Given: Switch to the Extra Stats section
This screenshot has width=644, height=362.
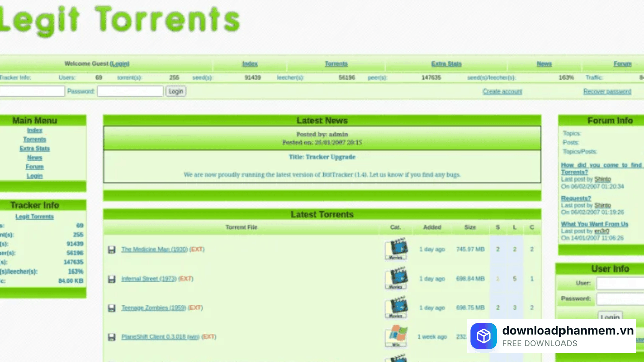Looking at the screenshot, I should point(446,64).
